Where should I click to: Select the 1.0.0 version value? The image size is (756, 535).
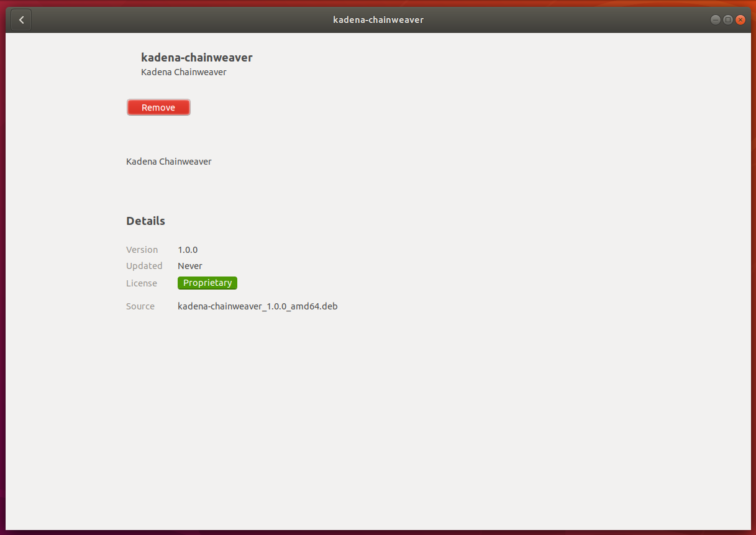pos(188,250)
